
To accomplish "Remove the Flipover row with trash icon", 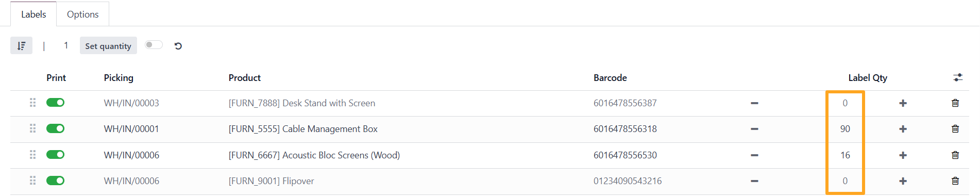I will (x=955, y=181).
